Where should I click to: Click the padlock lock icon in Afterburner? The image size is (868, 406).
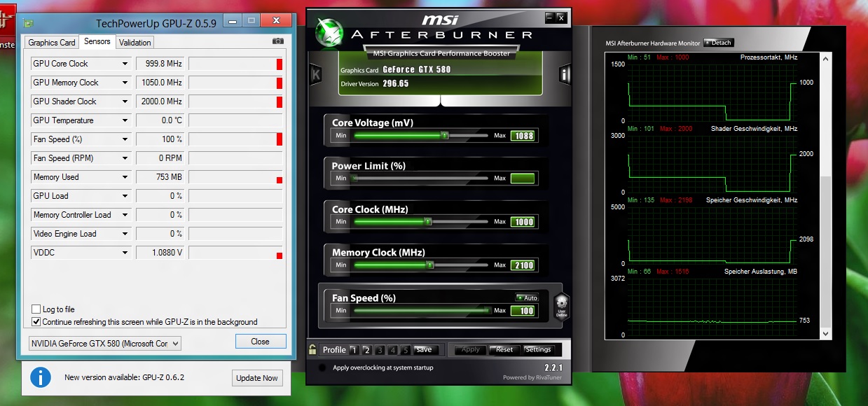312,349
